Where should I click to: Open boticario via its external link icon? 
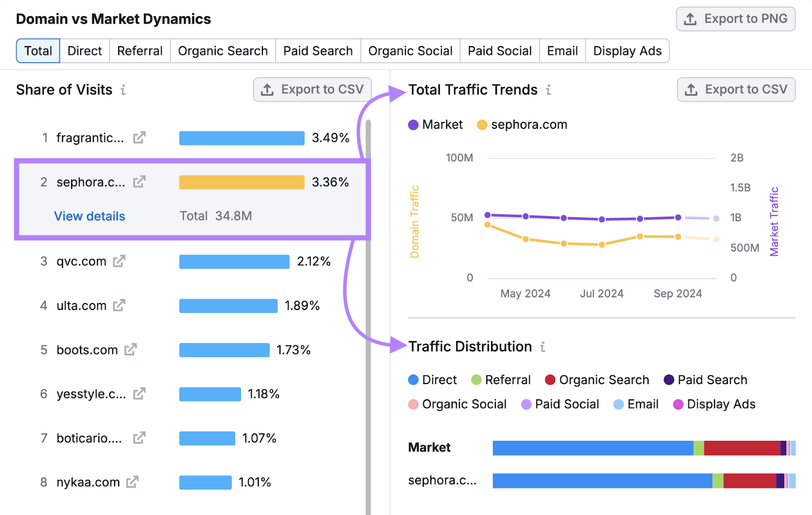pyautogui.click(x=141, y=438)
